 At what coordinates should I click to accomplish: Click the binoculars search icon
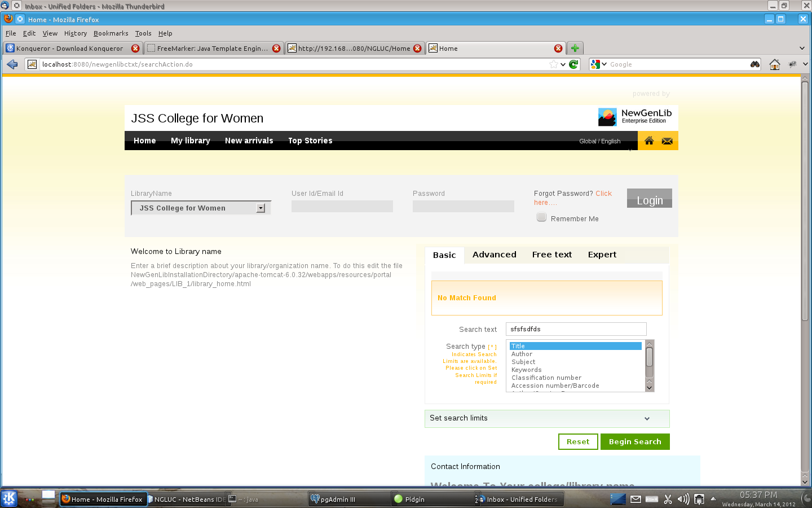(754, 64)
